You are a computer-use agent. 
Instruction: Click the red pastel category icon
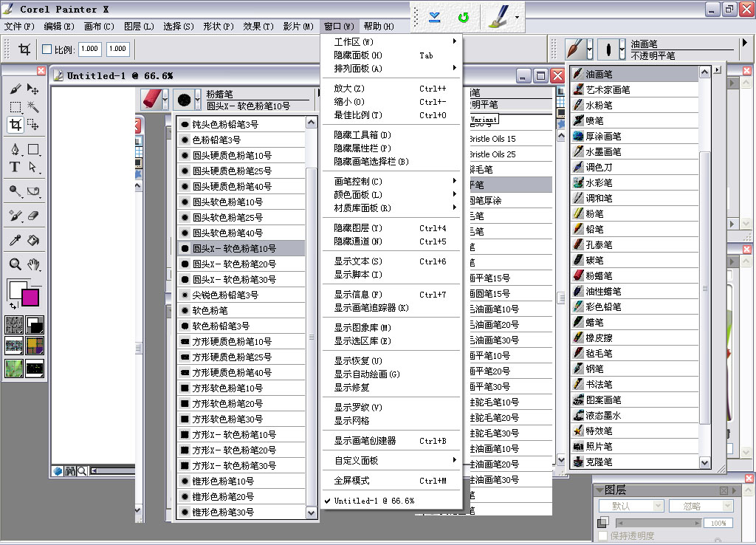(x=151, y=100)
